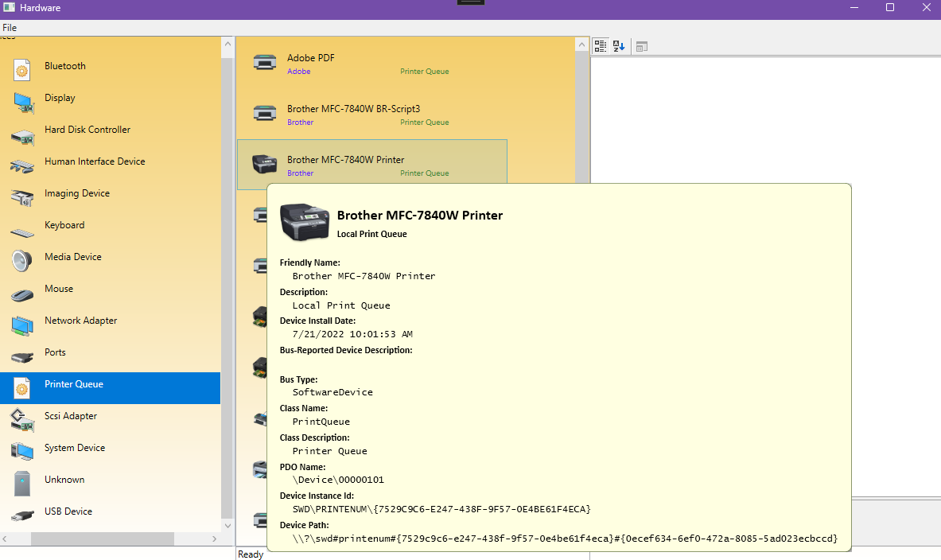
Task: Select the Bluetooth label in device list
Action: [64, 66]
